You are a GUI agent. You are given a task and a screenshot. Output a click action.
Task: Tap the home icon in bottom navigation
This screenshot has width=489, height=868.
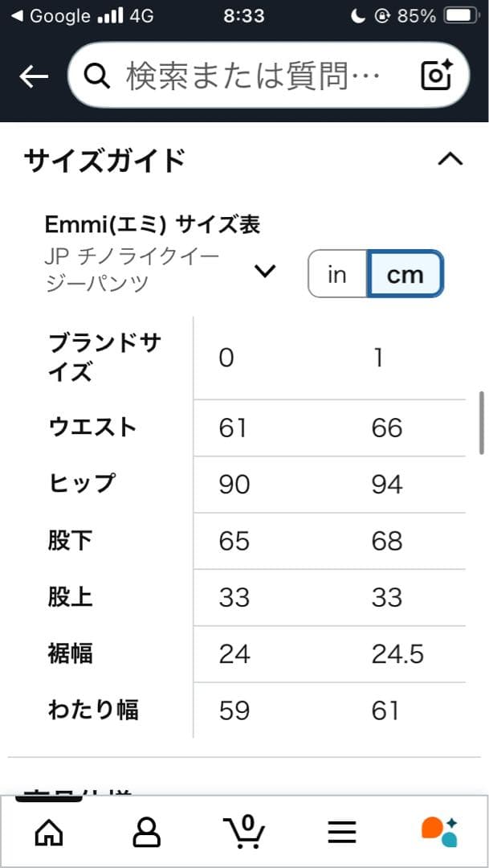click(49, 831)
